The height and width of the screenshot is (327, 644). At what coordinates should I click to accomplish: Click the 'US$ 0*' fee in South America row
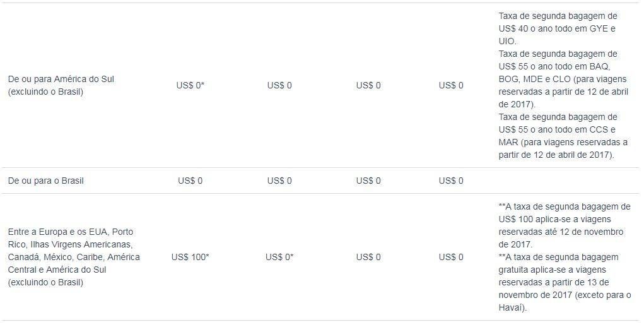point(190,85)
